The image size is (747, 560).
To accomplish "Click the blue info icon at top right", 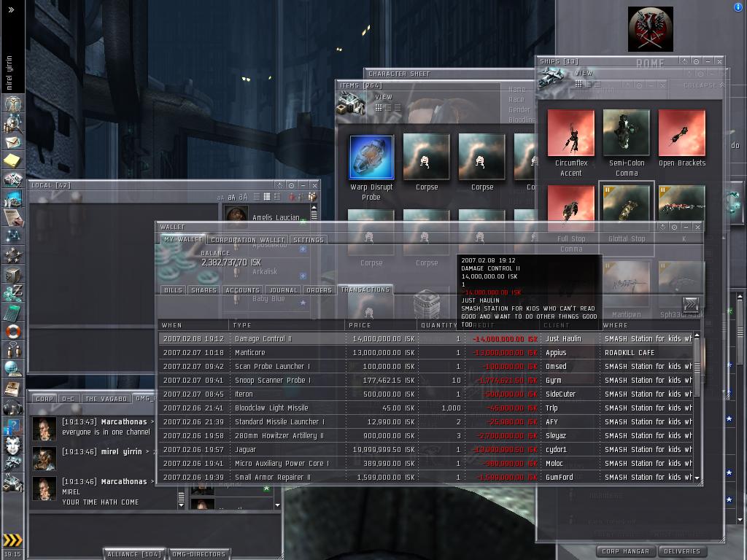I will coord(738,7).
